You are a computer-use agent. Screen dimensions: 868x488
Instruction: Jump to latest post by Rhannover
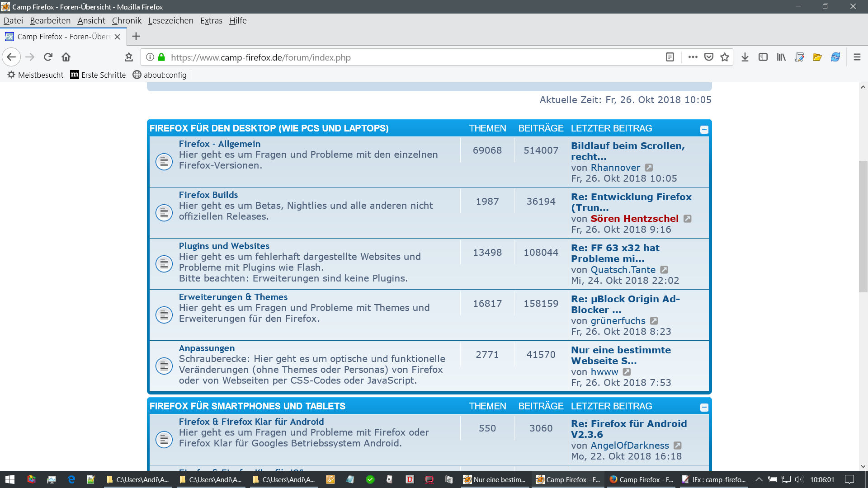649,168
